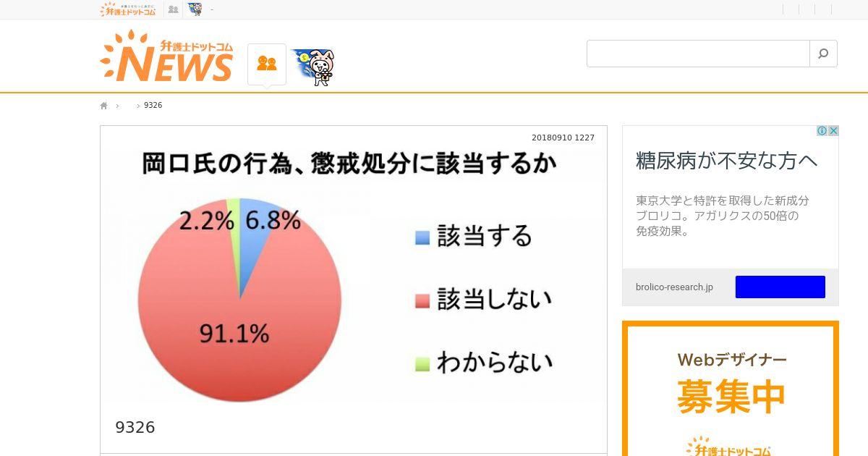Go to home via breadcrumb house icon
Image resolution: width=868 pixels, height=456 pixels.
pyautogui.click(x=103, y=106)
